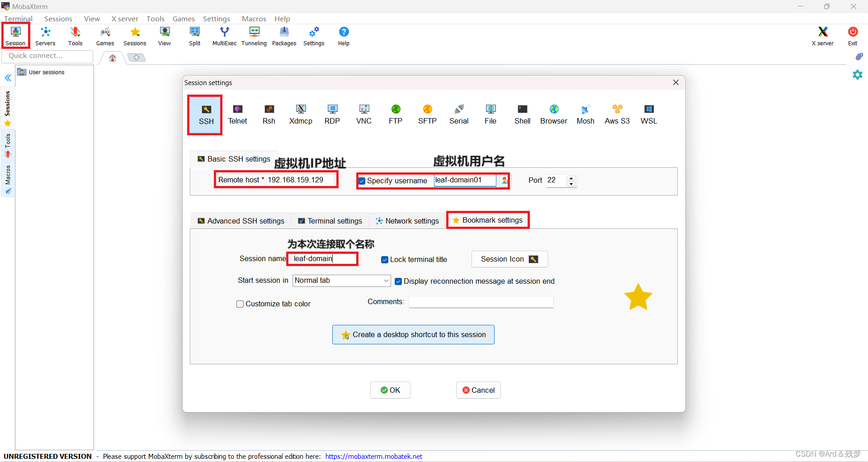Open a new Session from the toolbar
Viewport: 868px width, 462px height.
tap(16, 36)
